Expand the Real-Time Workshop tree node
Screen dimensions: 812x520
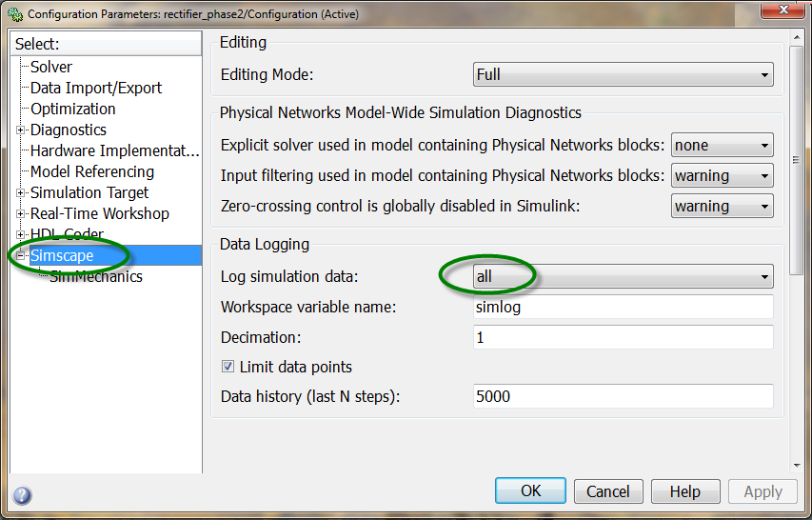(21, 213)
